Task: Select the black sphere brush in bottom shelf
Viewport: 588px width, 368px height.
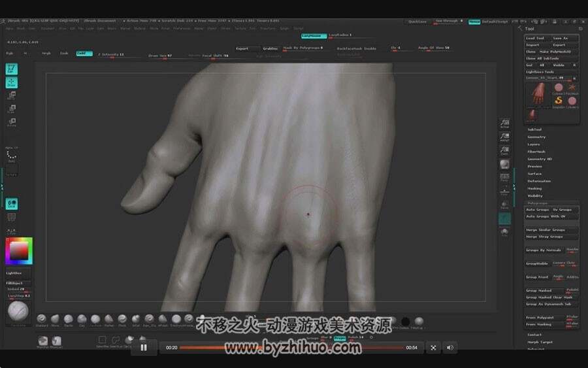Action: tap(405, 321)
